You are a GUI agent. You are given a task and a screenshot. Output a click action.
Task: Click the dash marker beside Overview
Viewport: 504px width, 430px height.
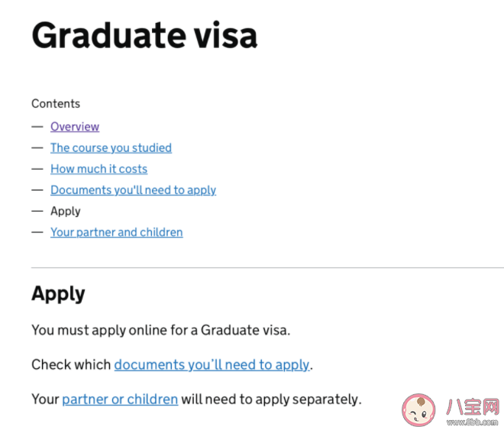[x=37, y=127]
